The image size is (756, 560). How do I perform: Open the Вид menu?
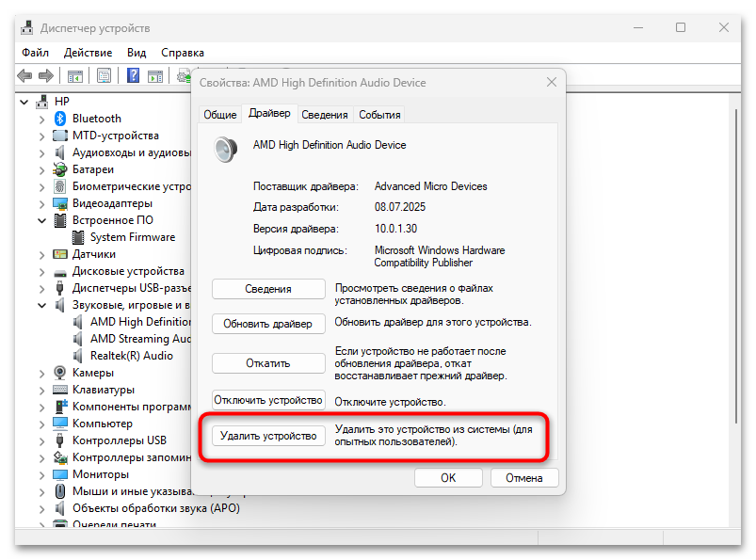137,53
